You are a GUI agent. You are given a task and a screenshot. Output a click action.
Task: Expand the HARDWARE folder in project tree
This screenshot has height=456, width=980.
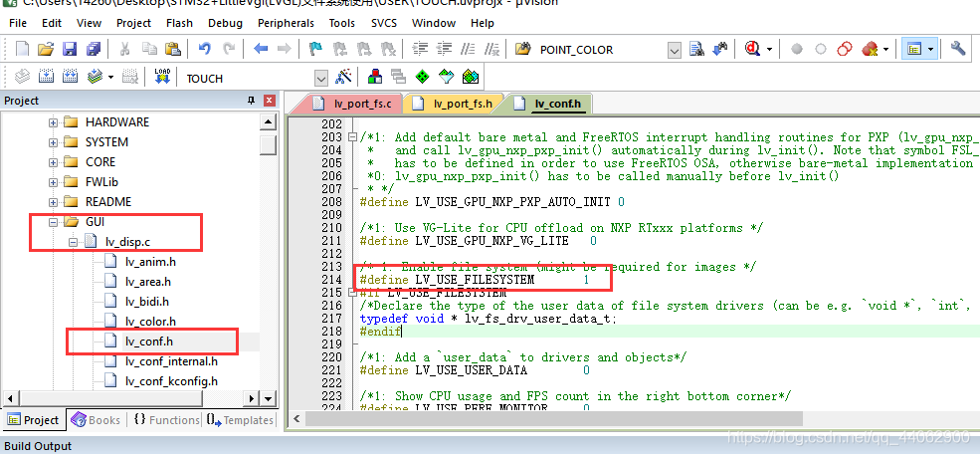(54, 122)
